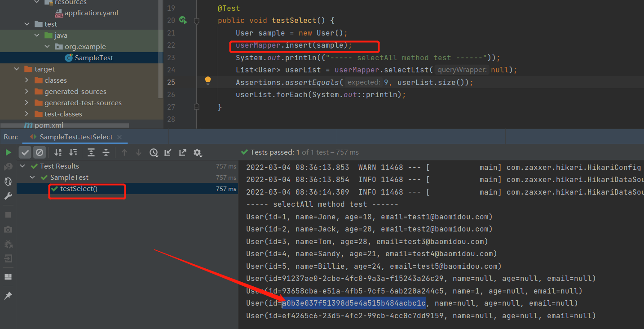Collapse the Test Results node
This screenshot has width=644, height=329.
[x=22, y=166]
